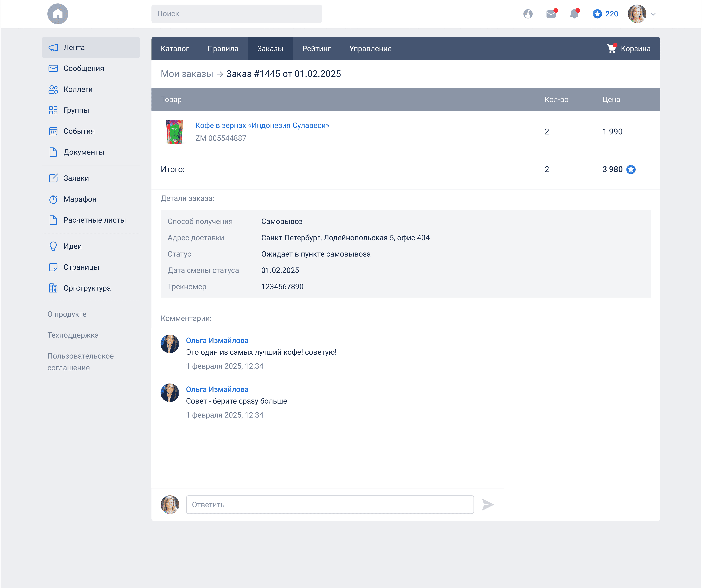Open the globe language icon
Image resolution: width=702 pixels, height=588 pixels.
pyautogui.click(x=528, y=14)
